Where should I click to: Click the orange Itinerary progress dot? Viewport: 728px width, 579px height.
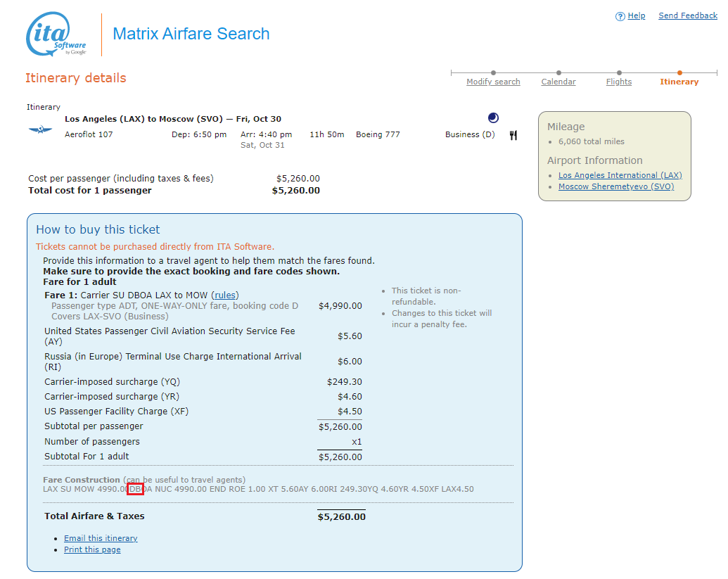pos(679,73)
